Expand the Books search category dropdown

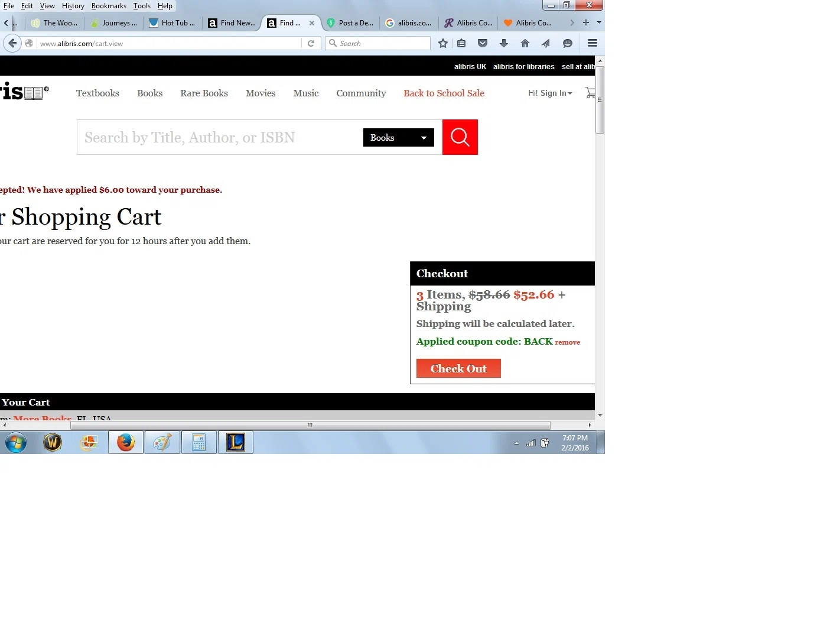point(399,138)
